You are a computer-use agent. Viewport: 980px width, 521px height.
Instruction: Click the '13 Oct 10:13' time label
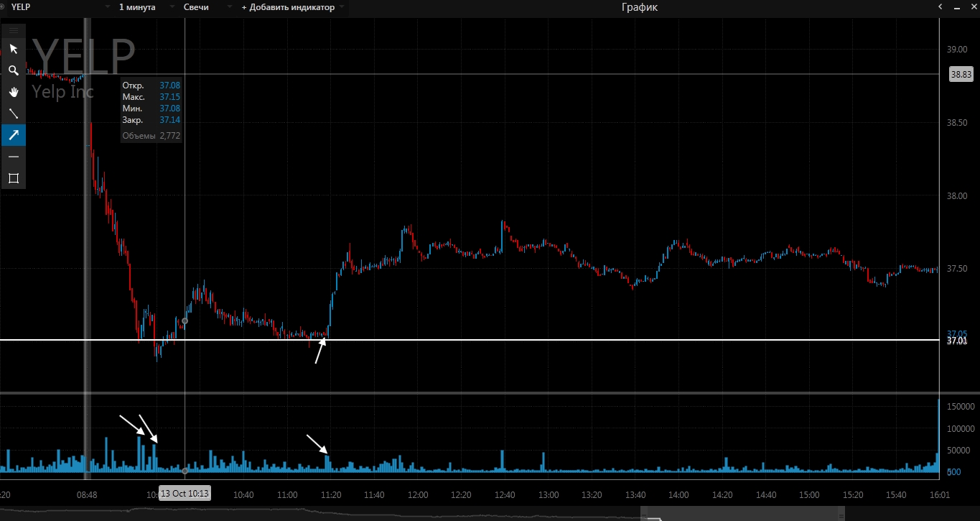click(x=185, y=494)
